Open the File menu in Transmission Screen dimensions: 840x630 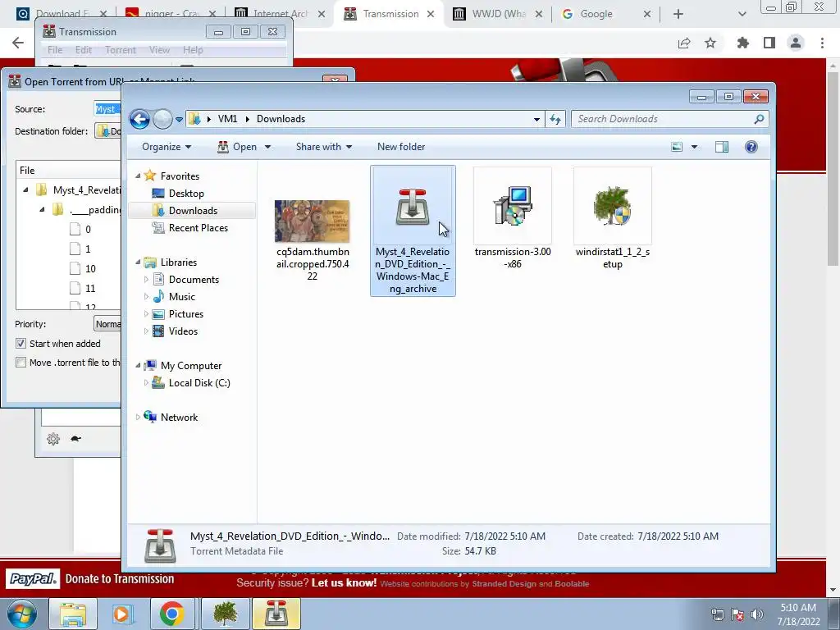click(x=55, y=50)
